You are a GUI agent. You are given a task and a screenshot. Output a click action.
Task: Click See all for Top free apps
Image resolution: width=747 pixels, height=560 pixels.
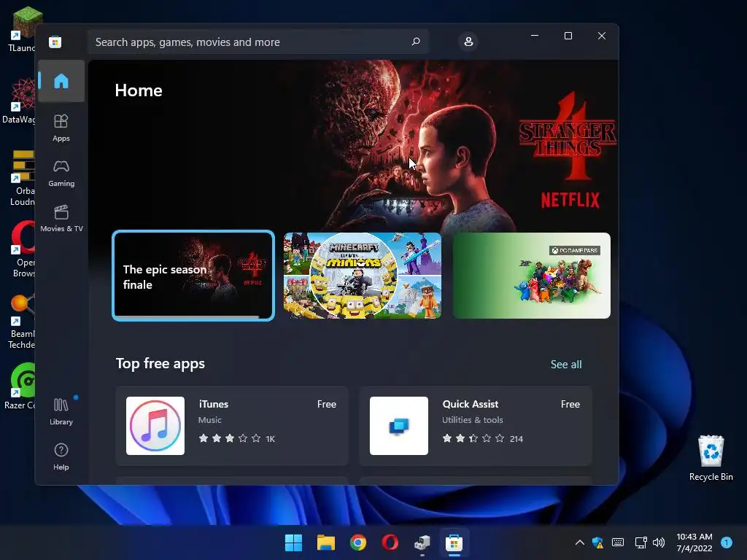tap(566, 365)
